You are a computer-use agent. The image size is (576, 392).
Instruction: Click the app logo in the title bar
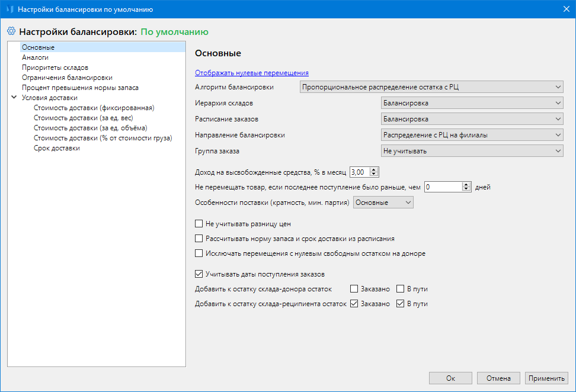(9, 9)
